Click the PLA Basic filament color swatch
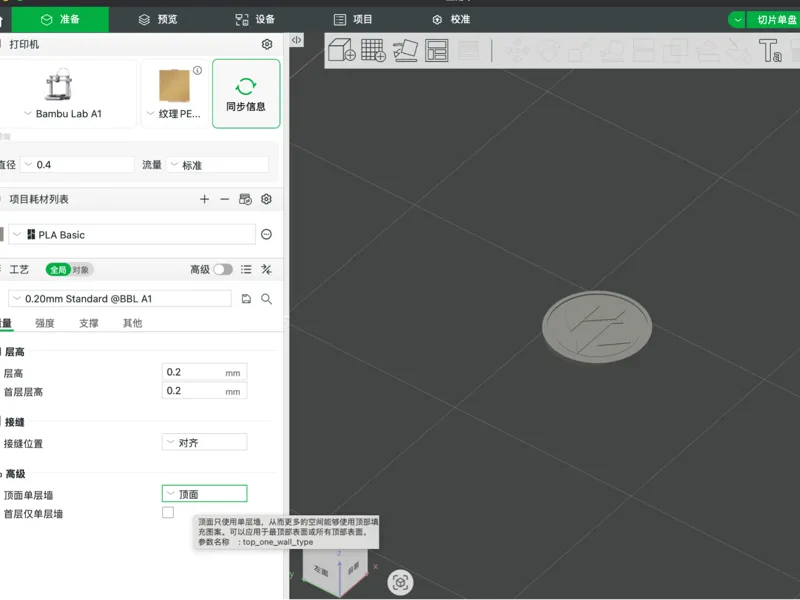Viewport: 800px width, 600px height. tap(2, 234)
